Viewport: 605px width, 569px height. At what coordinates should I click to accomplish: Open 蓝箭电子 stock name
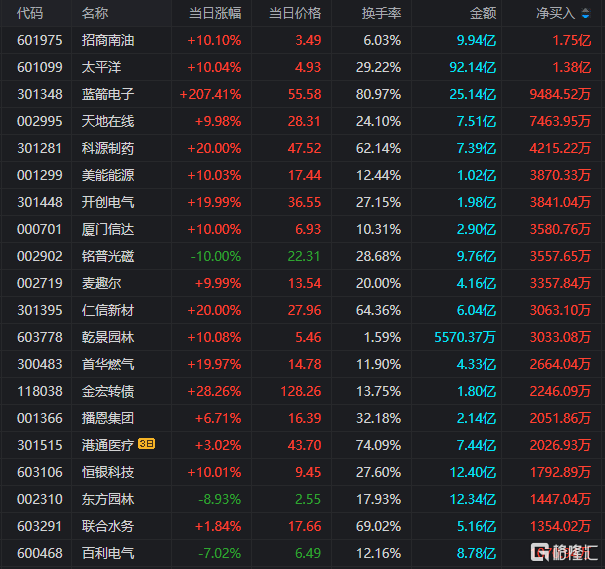(108, 94)
